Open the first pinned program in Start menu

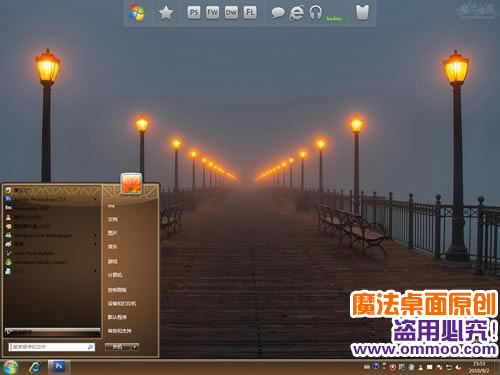point(52,190)
